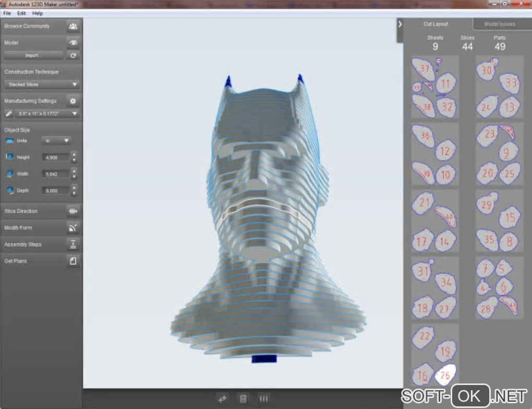Viewport: 532px width, 409px height.
Task: Select part 37 in cut layout
Action: click(423, 68)
